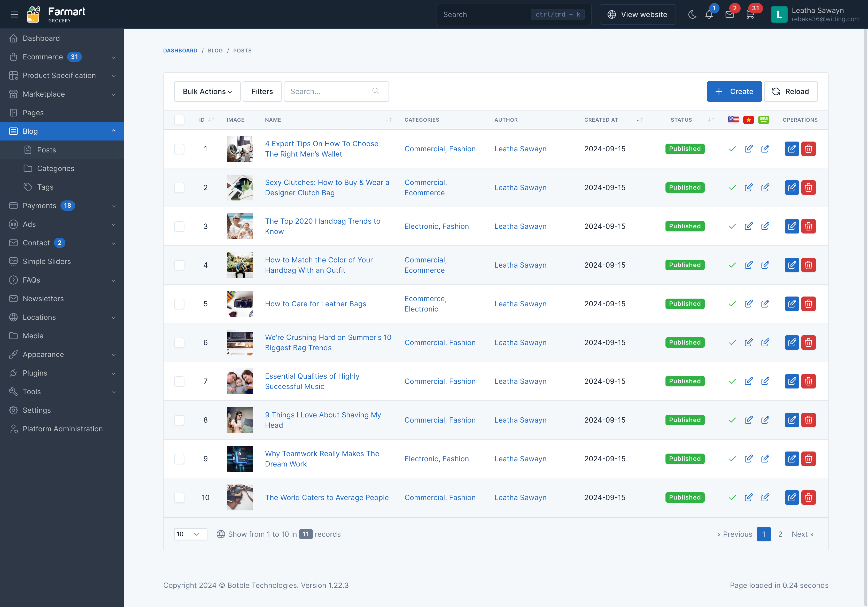This screenshot has height=607, width=868.
Task: Open the Bulk Actions dropdown
Action: (207, 91)
